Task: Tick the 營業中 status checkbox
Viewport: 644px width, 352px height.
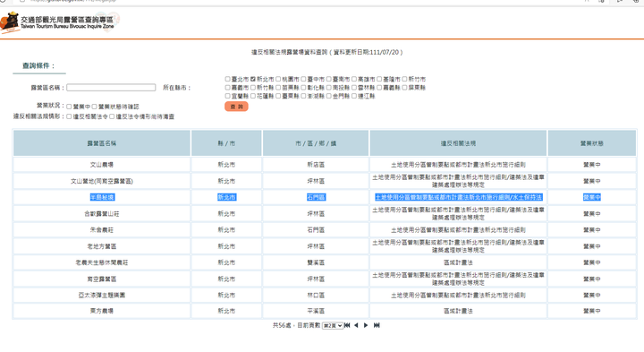Action: click(69, 107)
